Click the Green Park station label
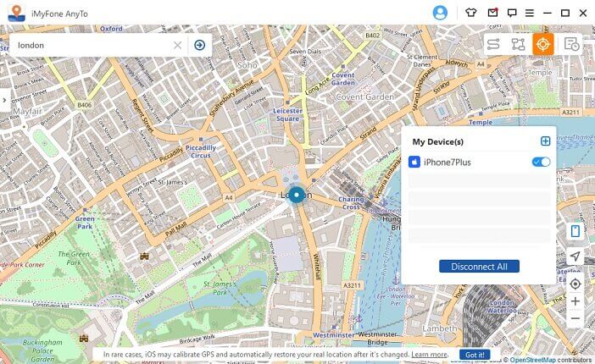595x364 pixels. click(x=85, y=223)
